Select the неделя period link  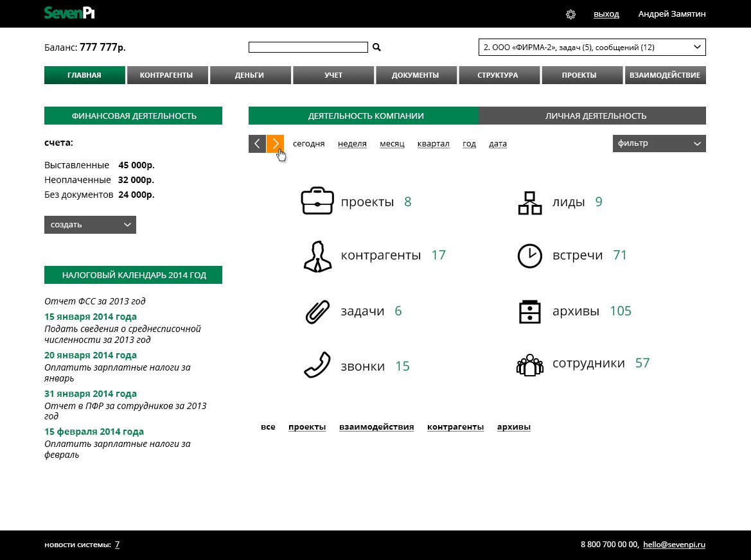352,144
